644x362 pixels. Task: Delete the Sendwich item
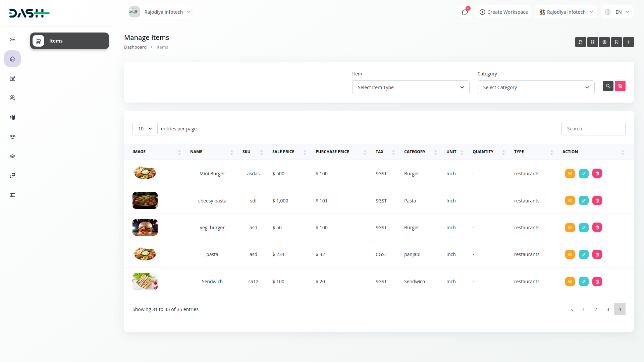(x=597, y=282)
